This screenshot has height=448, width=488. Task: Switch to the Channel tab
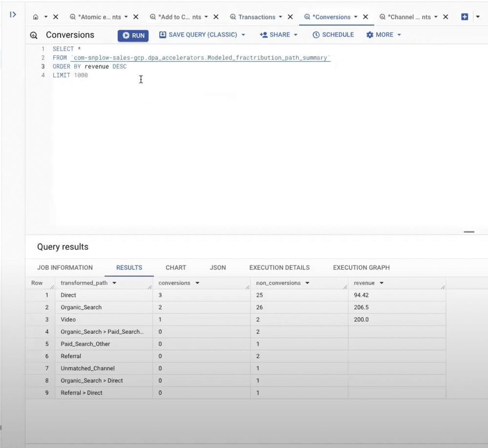406,17
